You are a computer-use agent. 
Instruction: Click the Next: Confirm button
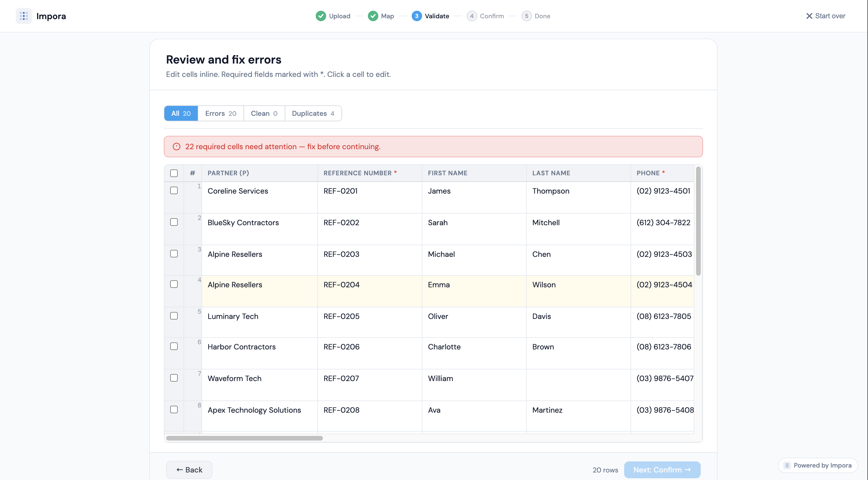pos(662,470)
